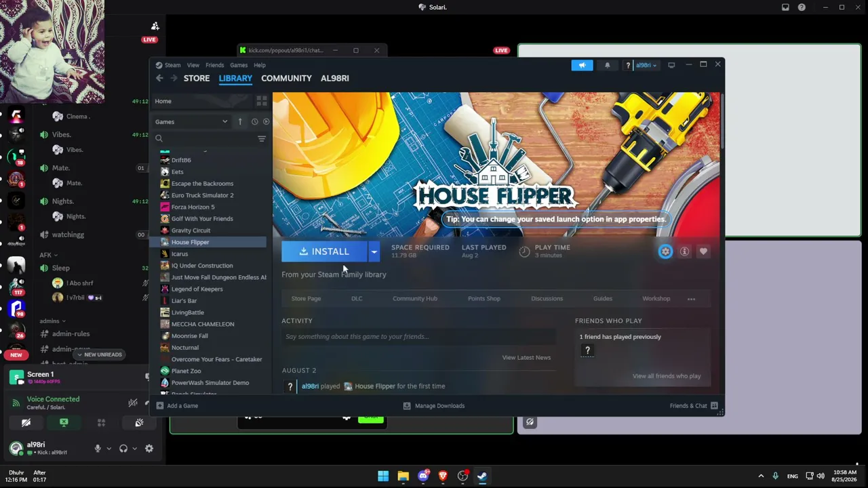Viewport: 868px width, 488px height.
Task: Open Steam help question mark icon
Action: point(629,65)
